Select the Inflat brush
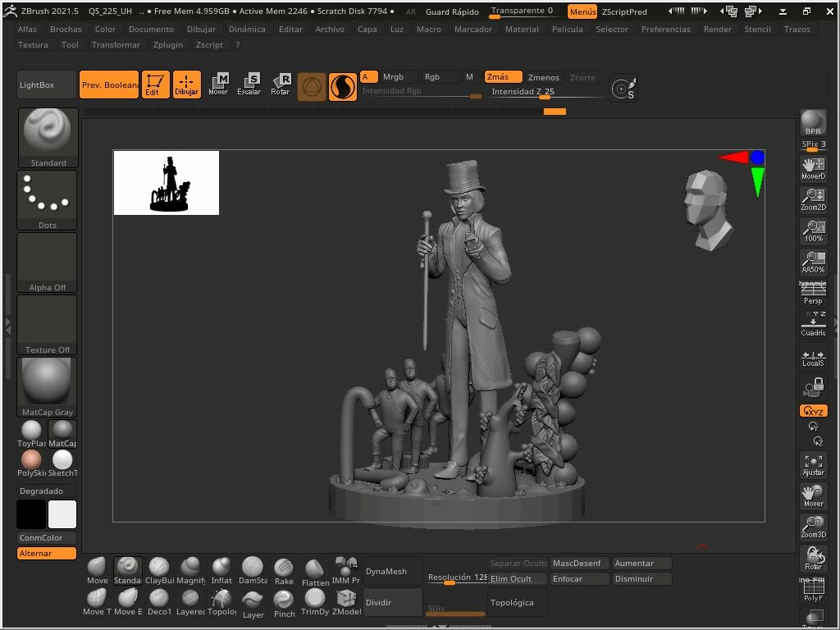840x630 pixels. coord(221,568)
